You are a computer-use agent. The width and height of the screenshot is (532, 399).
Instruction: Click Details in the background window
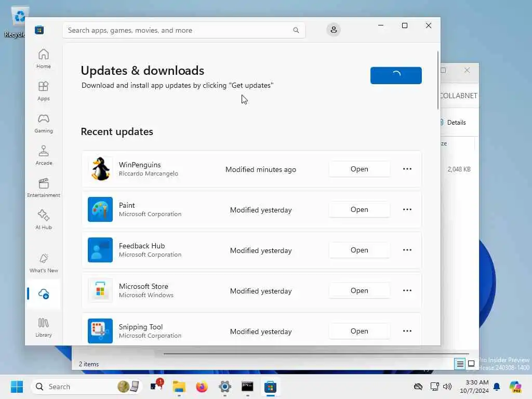[x=456, y=123]
